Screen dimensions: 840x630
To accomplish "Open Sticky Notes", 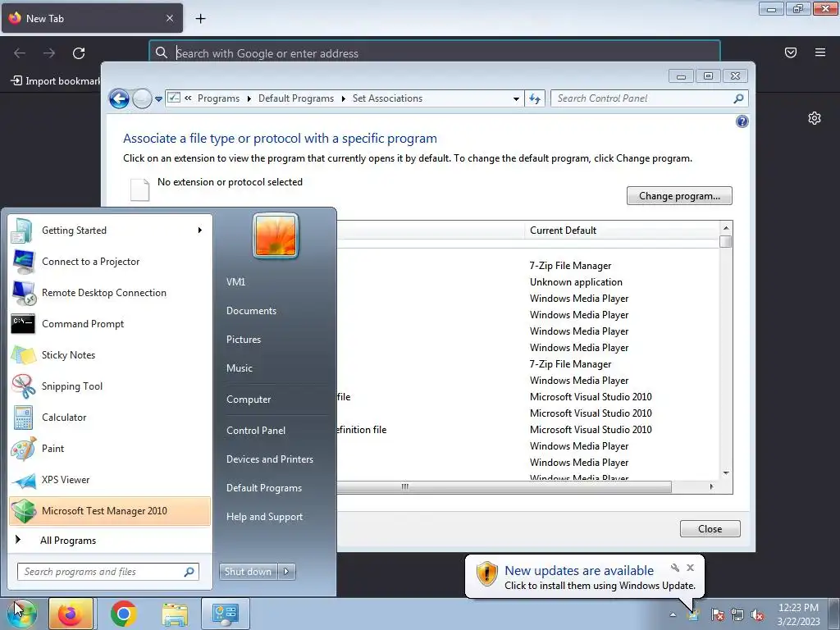I will coord(110,354).
